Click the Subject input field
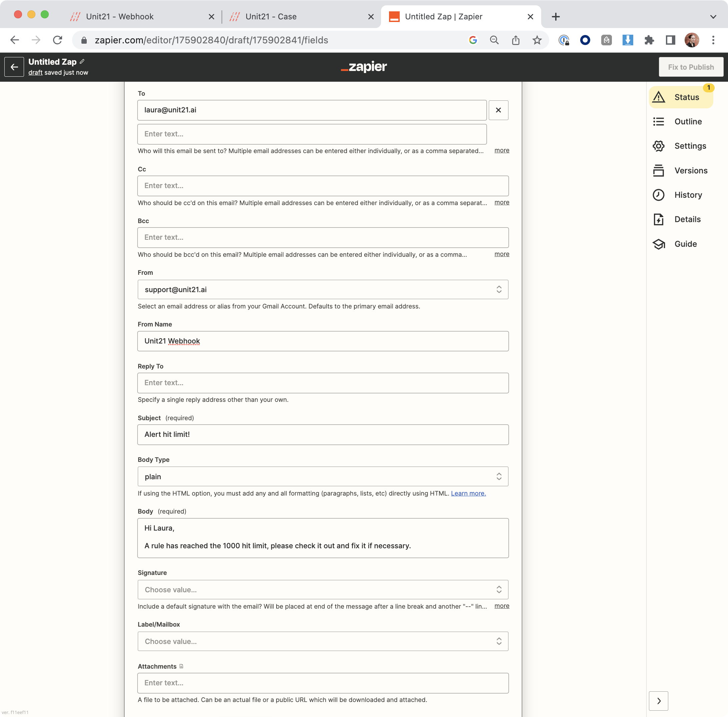Image resolution: width=728 pixels, height=717 pixels. click(x=323, y=435)
